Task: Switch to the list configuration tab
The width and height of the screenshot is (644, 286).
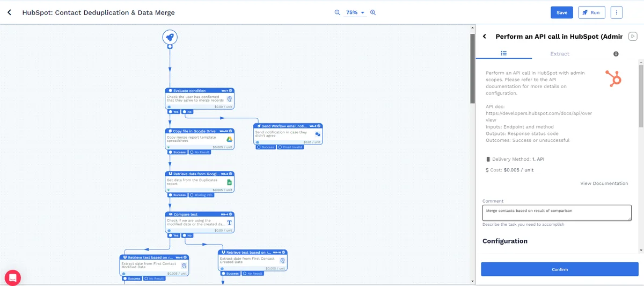Action: pos(504,54)
